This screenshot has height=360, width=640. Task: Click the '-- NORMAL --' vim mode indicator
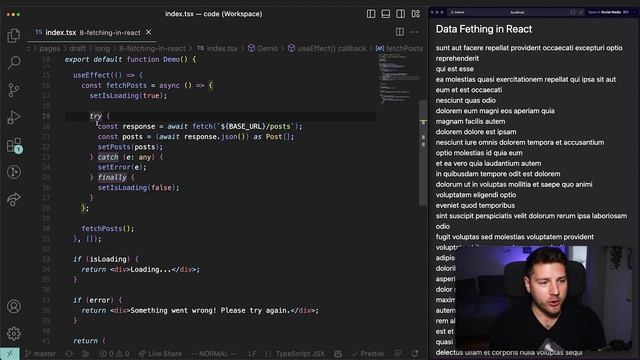214,353
